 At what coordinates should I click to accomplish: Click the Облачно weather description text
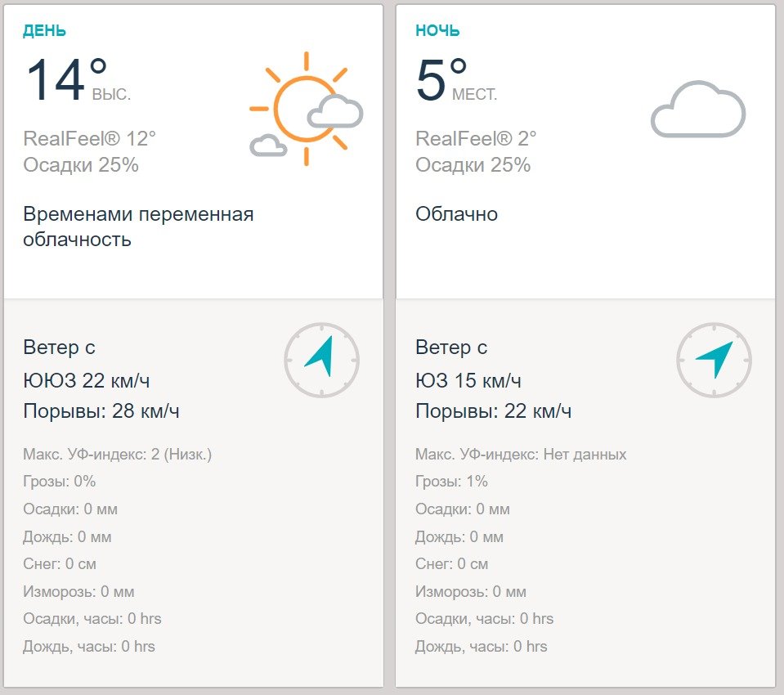point(456,213)
